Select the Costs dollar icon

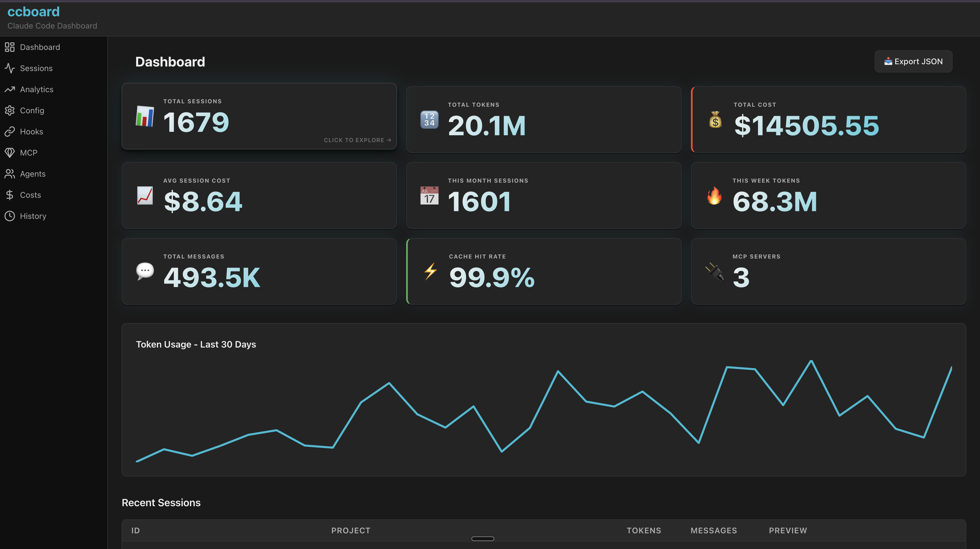[10, 195]
